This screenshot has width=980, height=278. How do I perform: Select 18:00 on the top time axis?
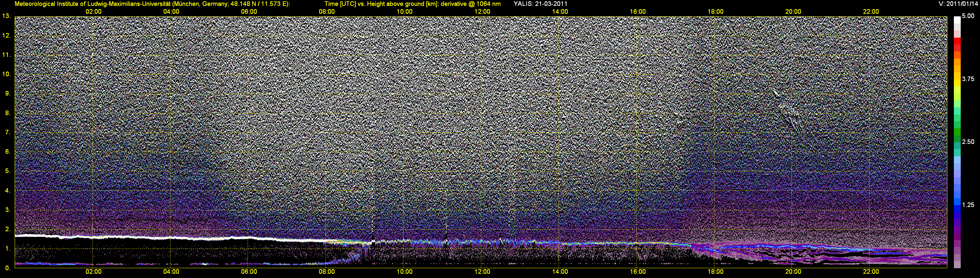[x=715, y=12]
